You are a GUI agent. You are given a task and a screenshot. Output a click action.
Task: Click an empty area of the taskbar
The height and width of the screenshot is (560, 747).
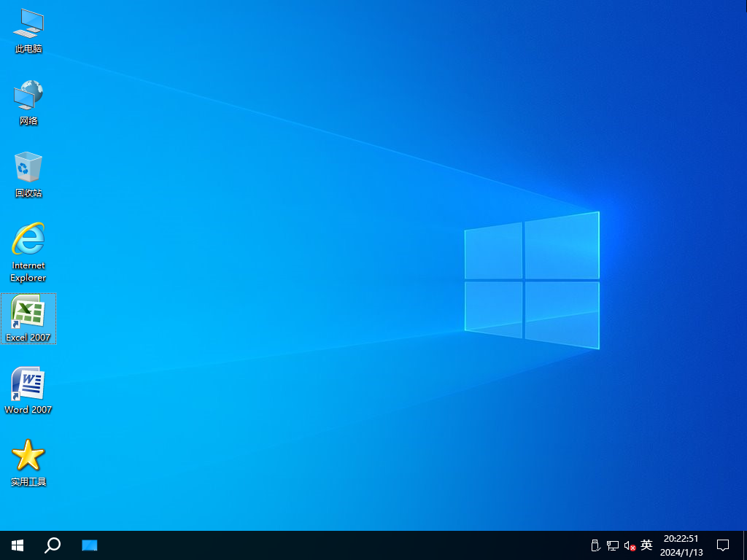coord(328,545)
